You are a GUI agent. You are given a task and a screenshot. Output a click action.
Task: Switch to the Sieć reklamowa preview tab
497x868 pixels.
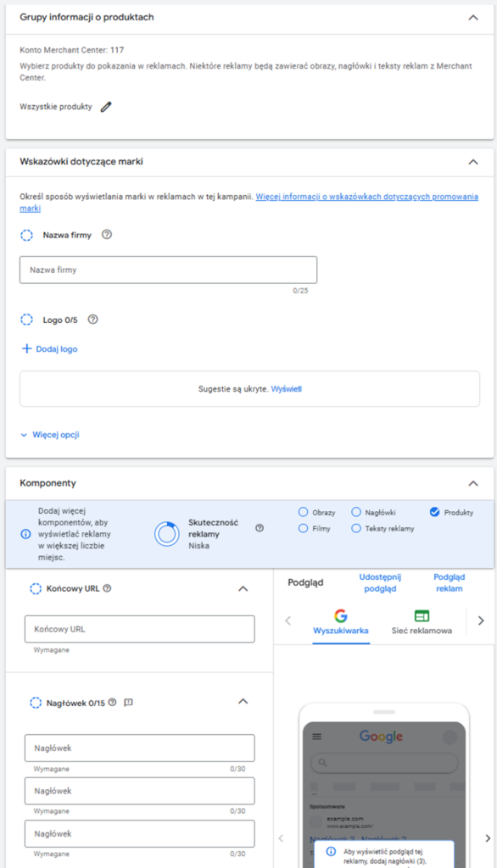point(422,623)
